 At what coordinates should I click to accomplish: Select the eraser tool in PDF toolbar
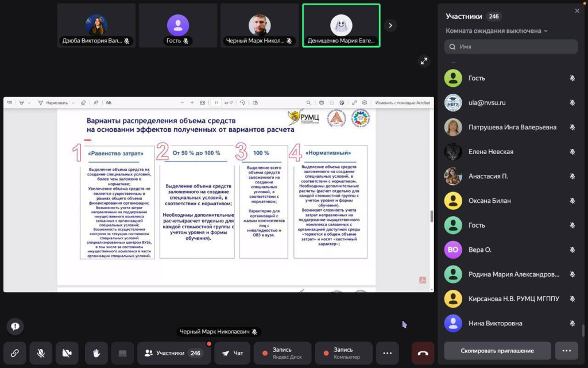(83, 103)
